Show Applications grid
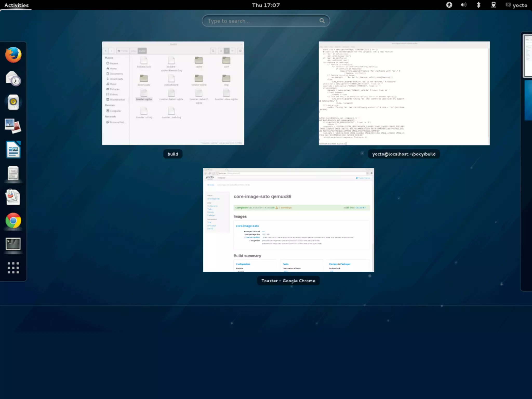Screen dimensions: 532x399 tap(13, 268)
